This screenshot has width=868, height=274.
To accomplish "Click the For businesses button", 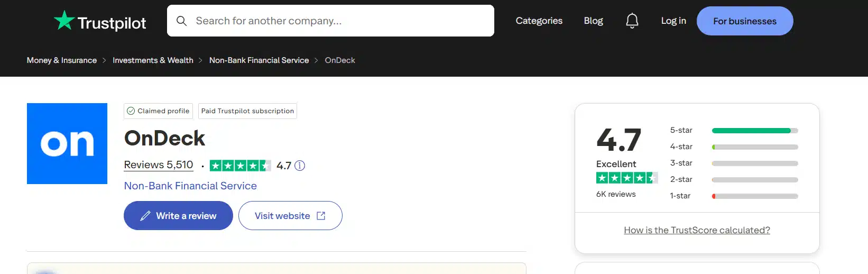I will coord(745,21).
